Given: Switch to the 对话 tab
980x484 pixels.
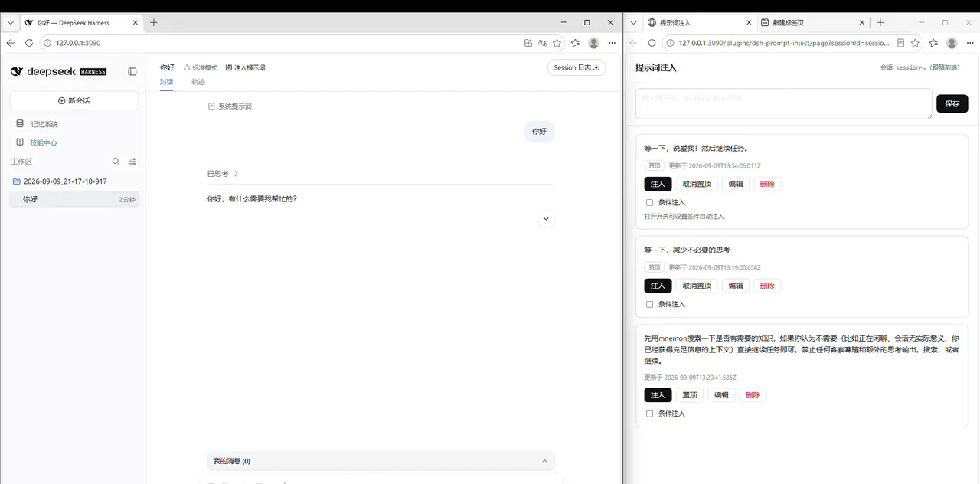Looking at the screenshot, I should pyautogui.click(x=166, y=82).
